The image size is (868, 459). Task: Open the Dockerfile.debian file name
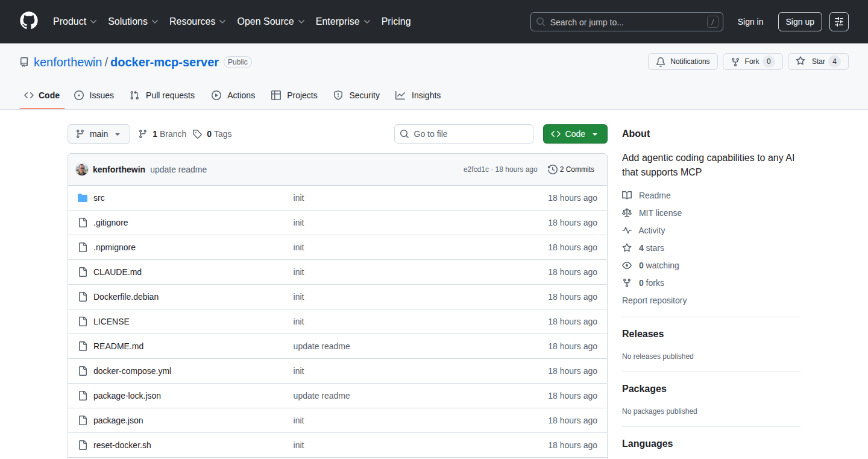click(x=126, y=297)
